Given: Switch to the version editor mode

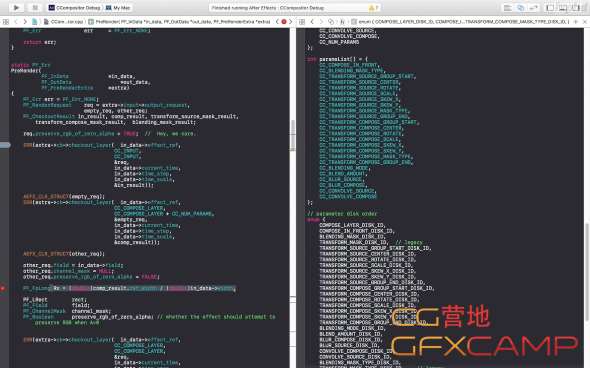Looking at the screenshot, I should click(x=534, y=8).
